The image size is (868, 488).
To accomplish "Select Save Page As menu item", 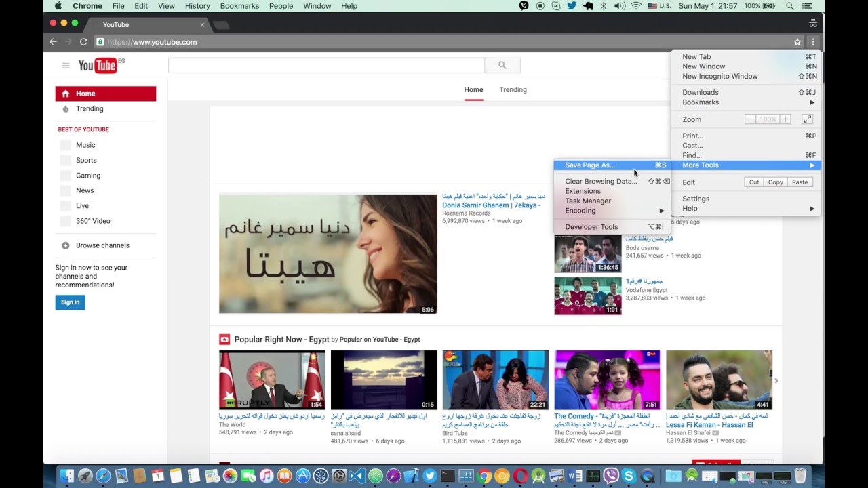I will pos(612,165).
